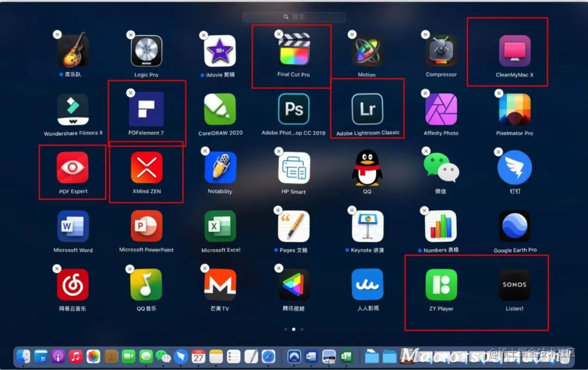Open Numbers 表格 app

click(441, 226)
